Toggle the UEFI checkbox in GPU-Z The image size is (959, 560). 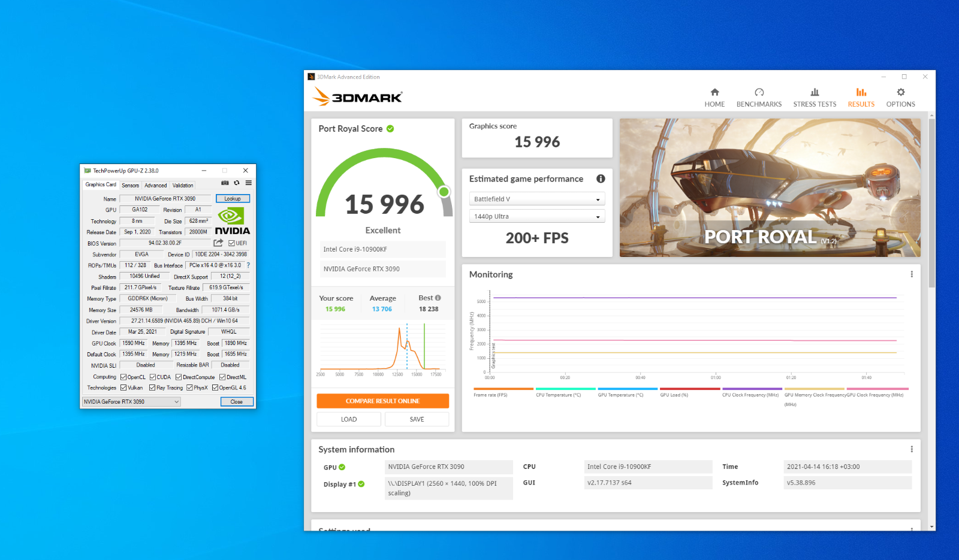[x=231, y=243]
